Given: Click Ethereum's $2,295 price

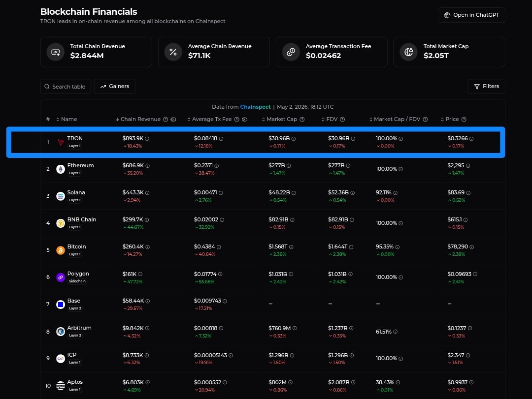Looking at the screenshot, I should click(x=456, y=165).
